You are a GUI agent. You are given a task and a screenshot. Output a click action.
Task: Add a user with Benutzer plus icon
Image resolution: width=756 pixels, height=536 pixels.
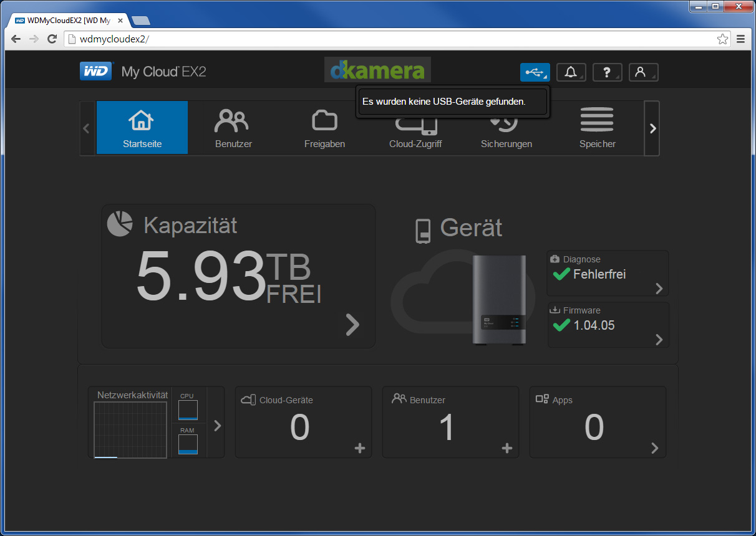click(507, 447)
